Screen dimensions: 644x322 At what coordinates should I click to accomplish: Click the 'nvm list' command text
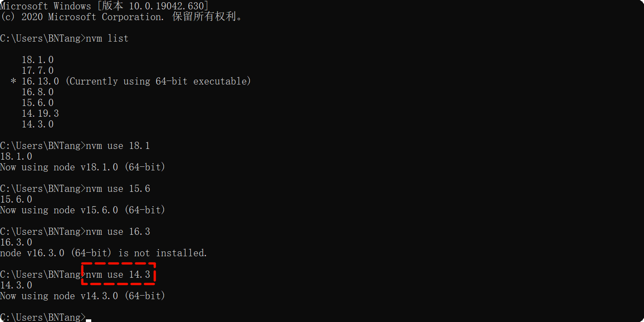coord(107,38)
